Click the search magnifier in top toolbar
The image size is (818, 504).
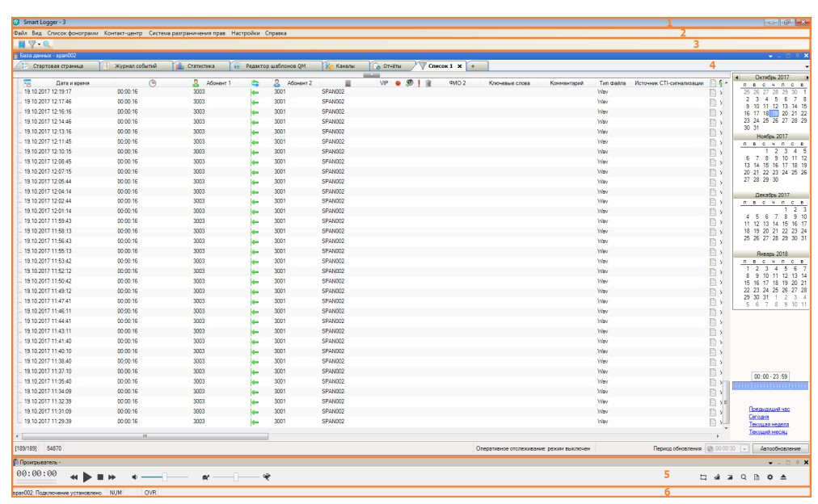click(x=47, y=43)
